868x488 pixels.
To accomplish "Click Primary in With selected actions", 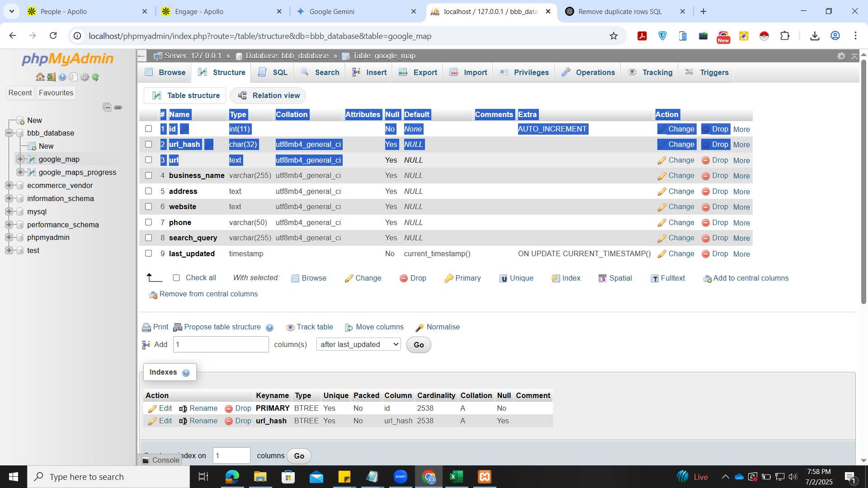I will point(462,278).
